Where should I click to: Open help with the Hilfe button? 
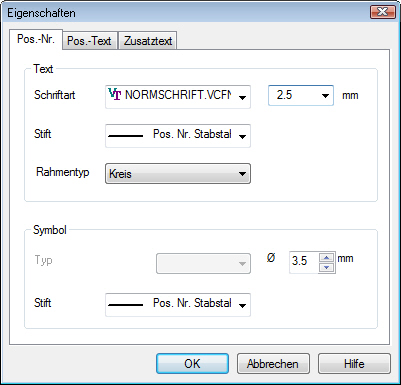(354, 364)
